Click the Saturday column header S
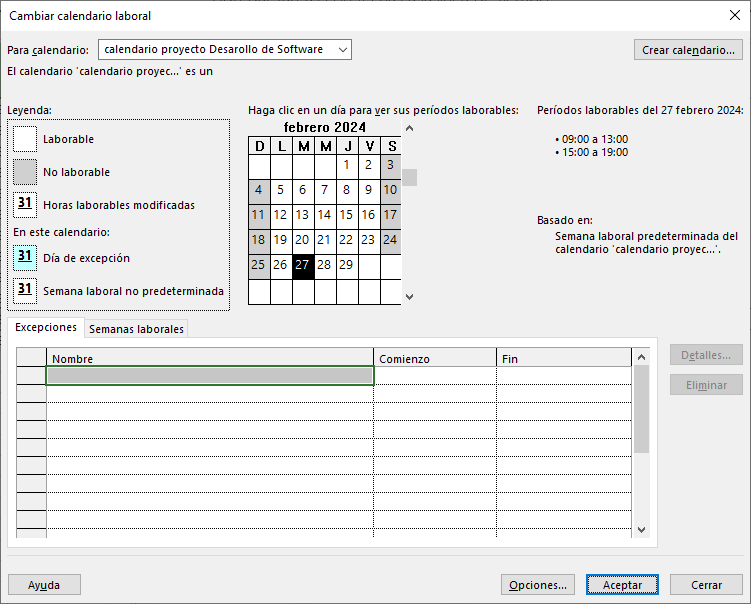751x604 pixels. 390,147
